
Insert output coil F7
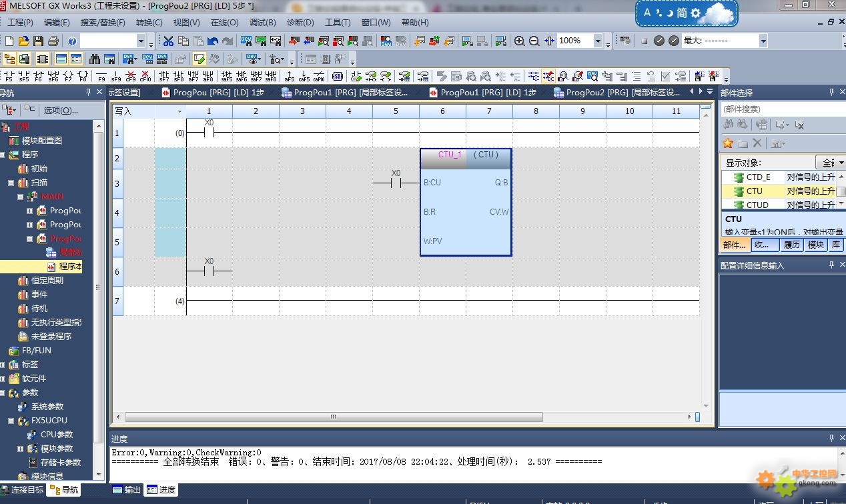pos(68,76)
